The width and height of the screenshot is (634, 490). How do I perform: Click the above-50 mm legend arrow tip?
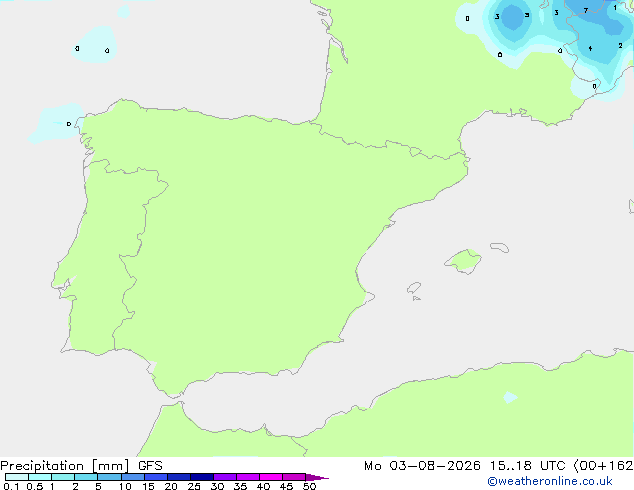point(317,477)
